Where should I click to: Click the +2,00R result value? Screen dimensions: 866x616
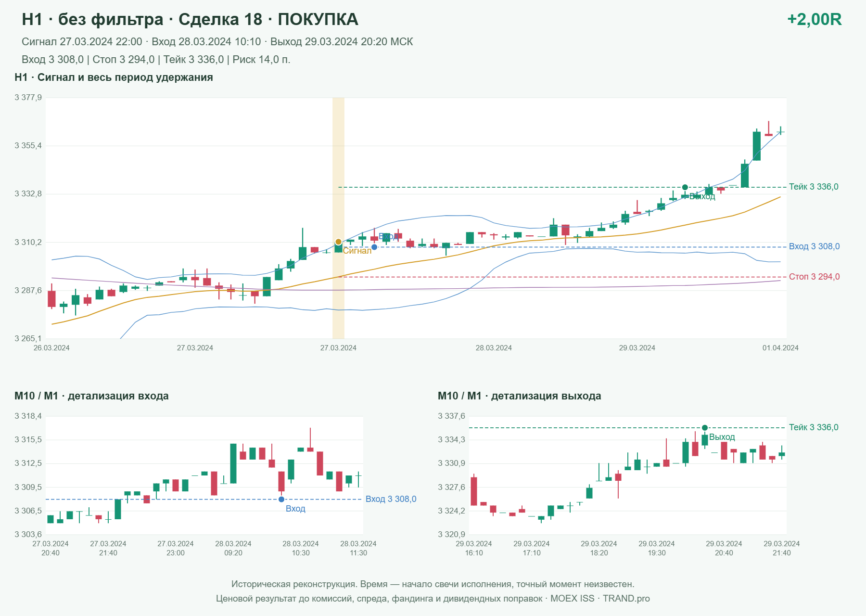coord(814,19)
